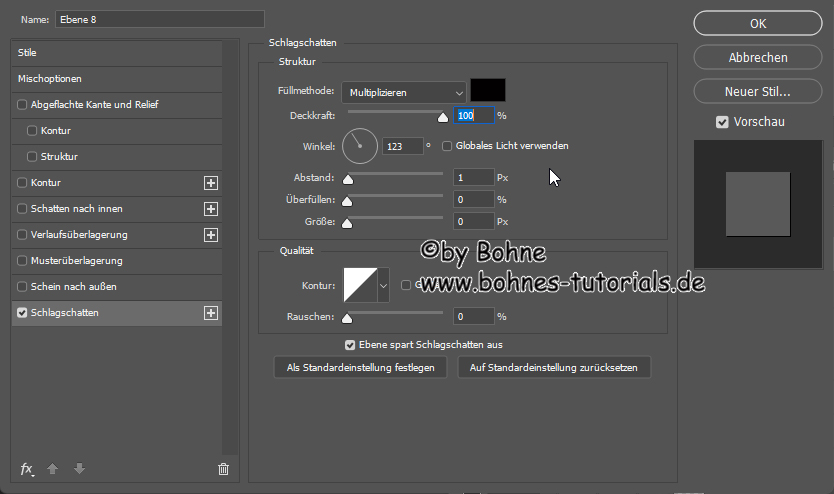Add another Schatten nach innen via plus icon
This screenshot has height=494, width=834.
point(211,209)
